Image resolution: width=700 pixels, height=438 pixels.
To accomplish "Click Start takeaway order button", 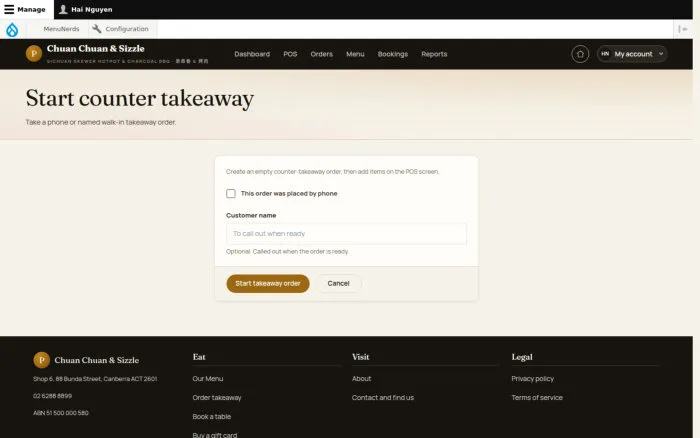I will pyautogui.click(x=268, y=284).
